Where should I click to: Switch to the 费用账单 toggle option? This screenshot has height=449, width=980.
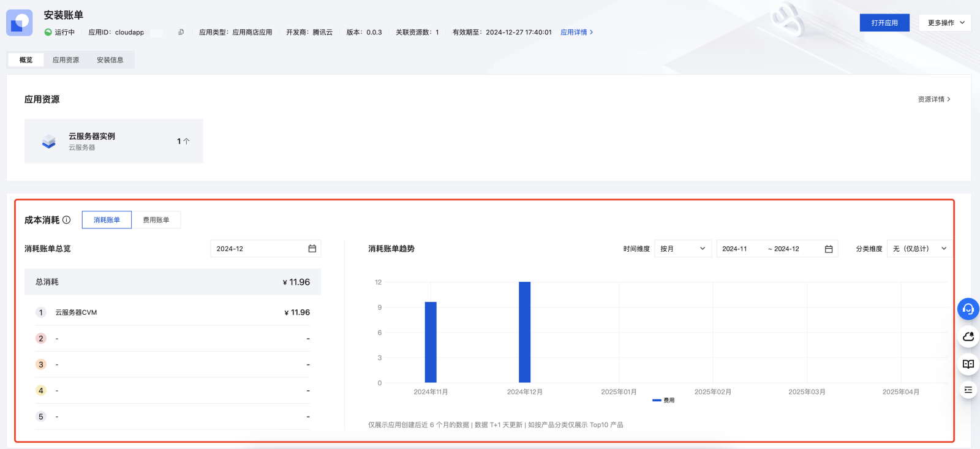coord(156,220)
